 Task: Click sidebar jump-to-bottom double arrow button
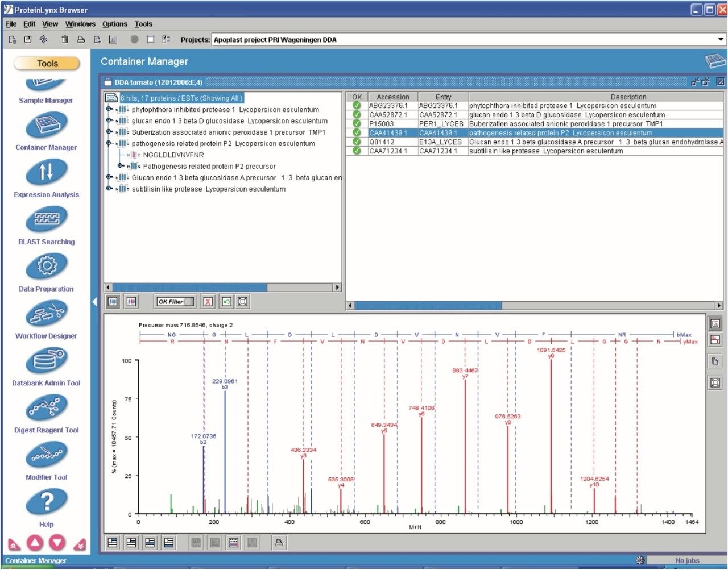pos(79,544)
